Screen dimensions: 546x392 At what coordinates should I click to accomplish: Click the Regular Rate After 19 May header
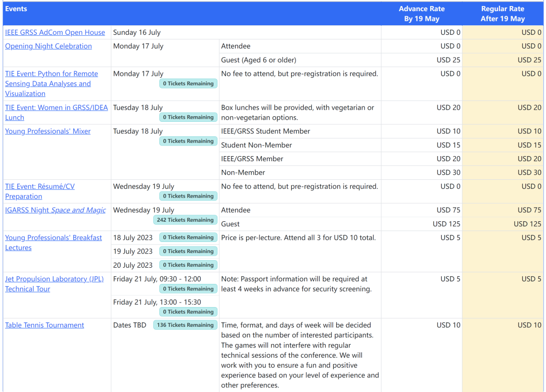[503, 14]
